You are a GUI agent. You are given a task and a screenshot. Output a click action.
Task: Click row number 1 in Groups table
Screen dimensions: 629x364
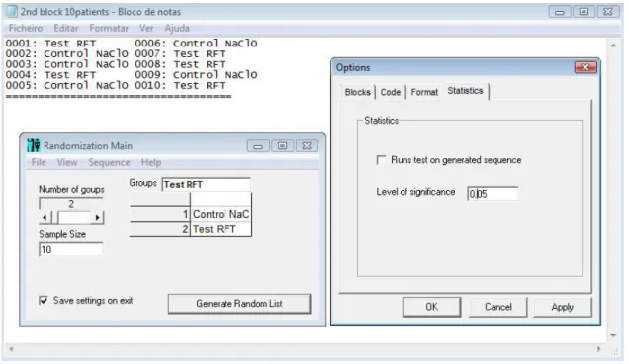coord(159,214)
